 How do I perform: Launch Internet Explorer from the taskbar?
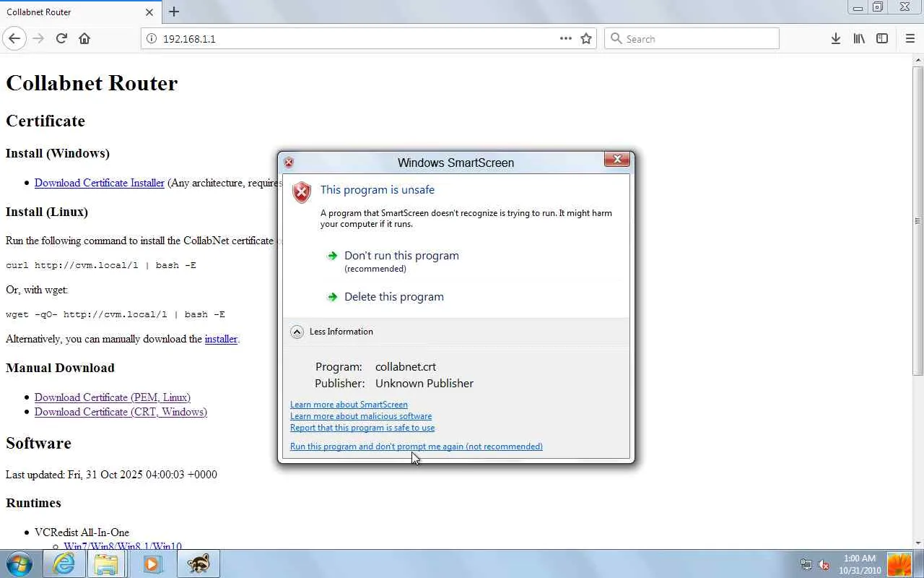pos(64,564)
